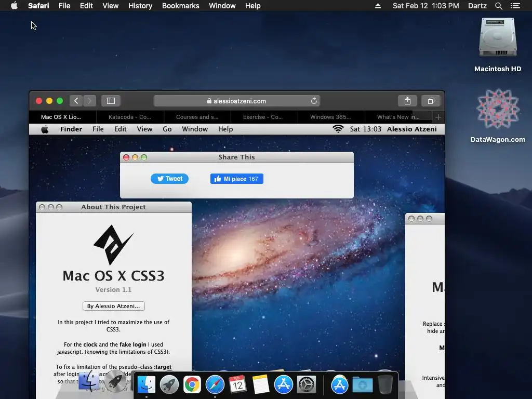Click the Wi-Fi icon in the webpage menu bar
Viewport: 532px width, 399px height.
point(338,129)
